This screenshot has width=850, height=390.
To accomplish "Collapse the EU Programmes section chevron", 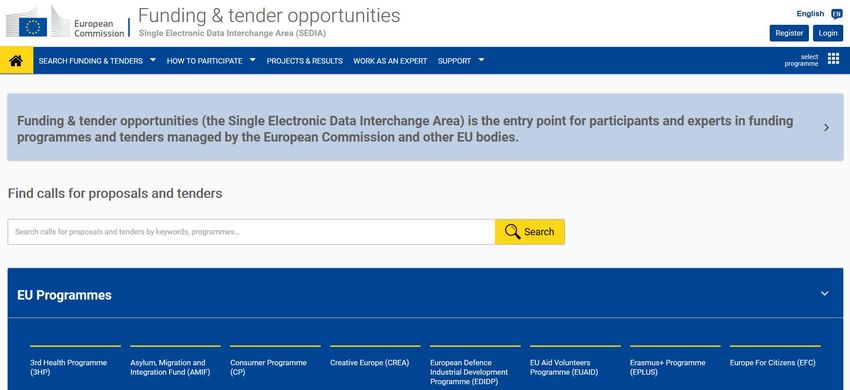I will 825,293.
